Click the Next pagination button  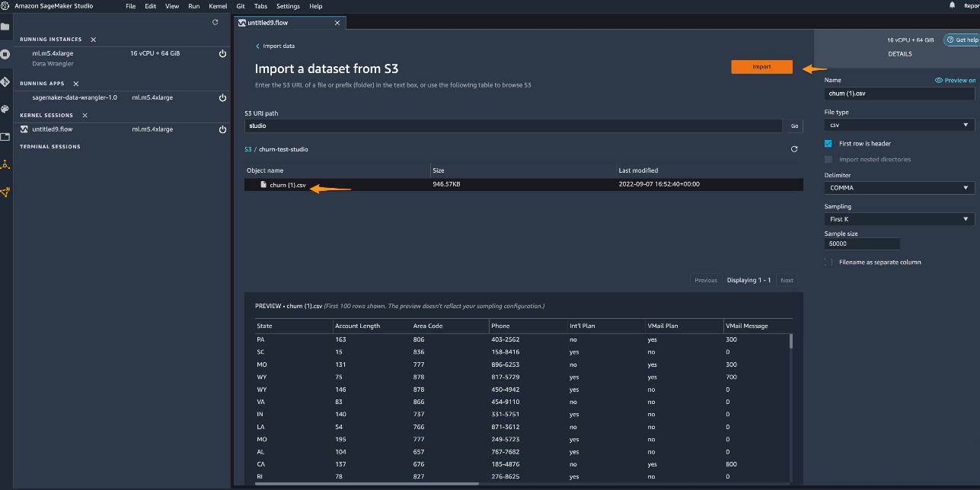(x=787, y=280)
